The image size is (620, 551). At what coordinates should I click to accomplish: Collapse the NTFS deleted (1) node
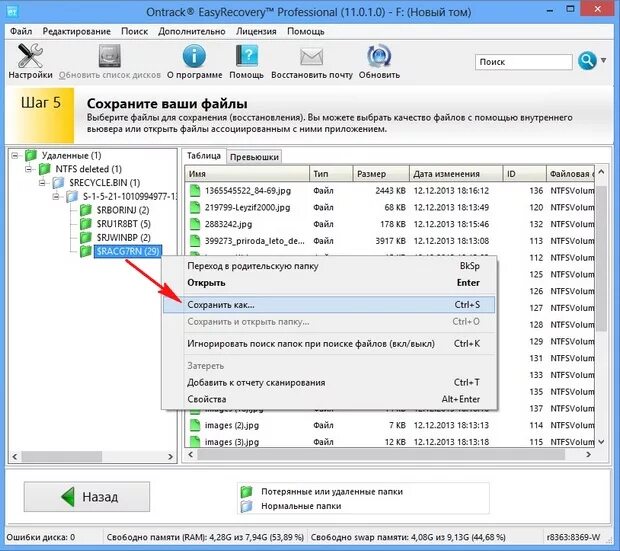point(28,169)
